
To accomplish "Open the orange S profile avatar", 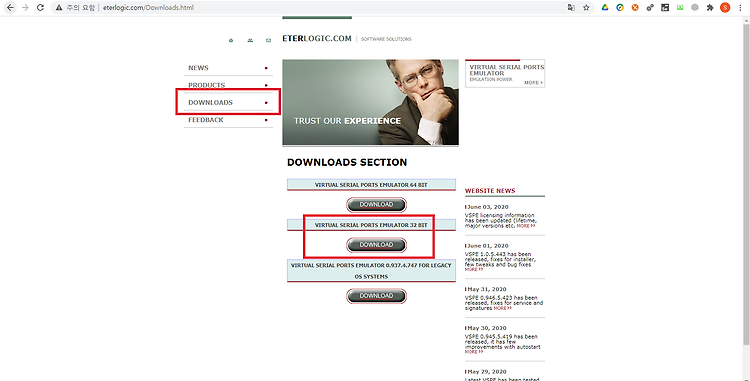I will click(x=725, y=8).
